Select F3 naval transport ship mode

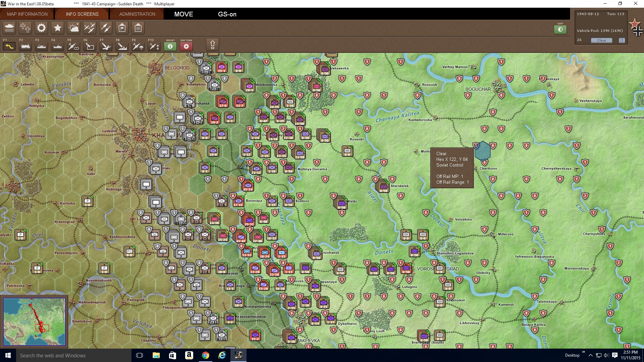(42, 46)
